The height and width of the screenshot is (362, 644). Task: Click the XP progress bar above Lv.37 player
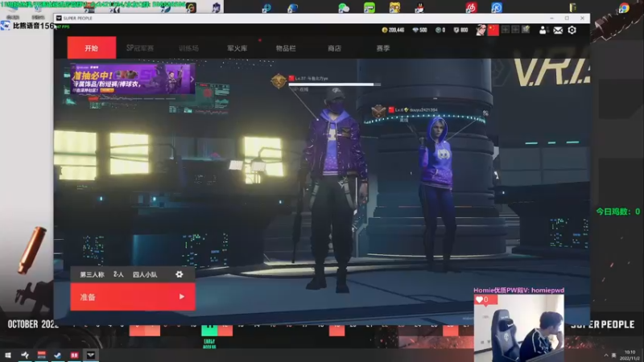pyautogui.click(x=335, y=84)
